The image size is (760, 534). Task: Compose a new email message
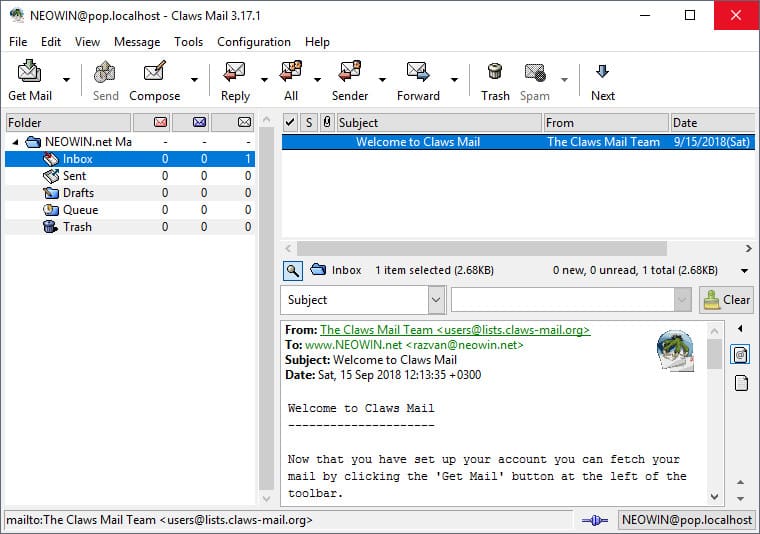[x=155, y=72]
